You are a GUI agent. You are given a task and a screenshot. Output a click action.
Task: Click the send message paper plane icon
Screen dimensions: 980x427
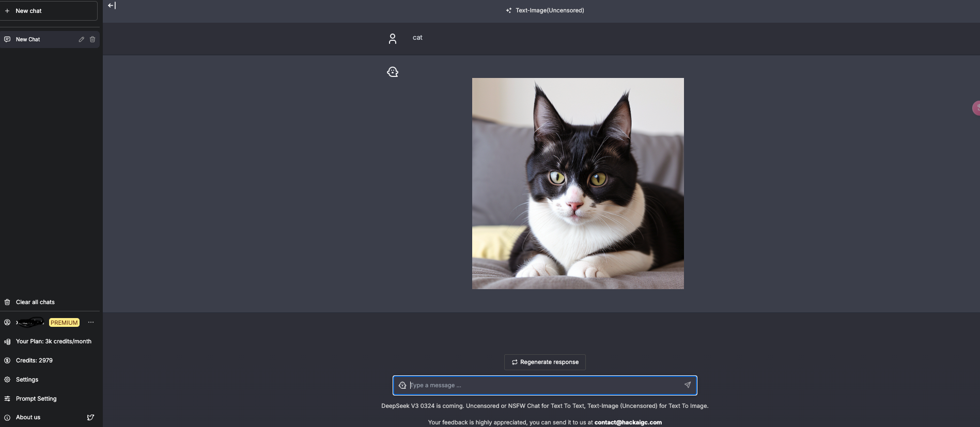[x=687, y=385]
